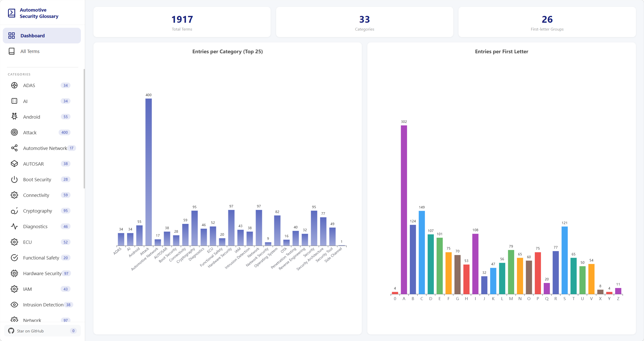Click the Intrusion Detection eye icon
Screen dimensions: 644x341
[x=14, y=305]
